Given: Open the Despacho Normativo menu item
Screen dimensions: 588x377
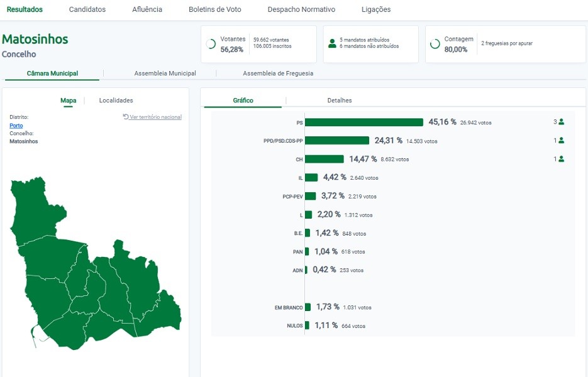Looking at the screenshot, I should pos(301,9).
